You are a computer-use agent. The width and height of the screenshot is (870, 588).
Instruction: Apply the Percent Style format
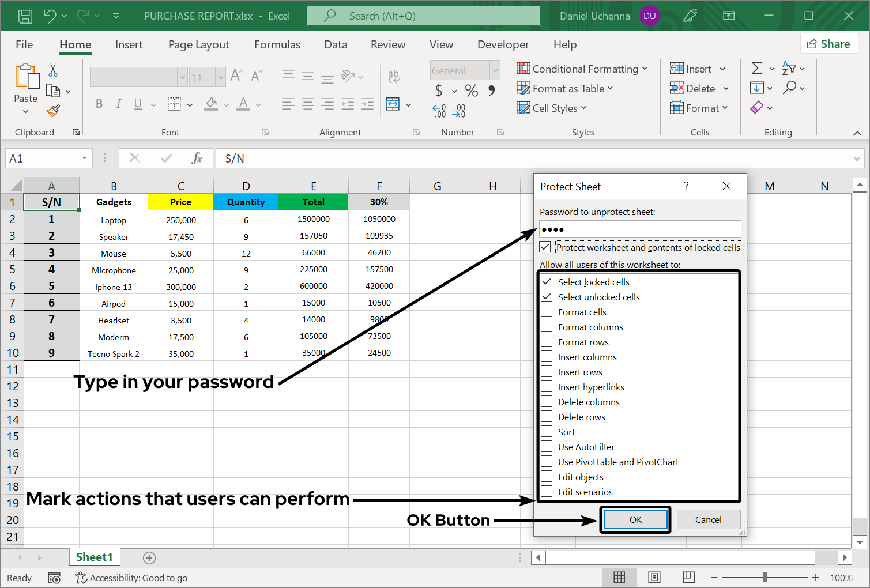coord(471,91)
